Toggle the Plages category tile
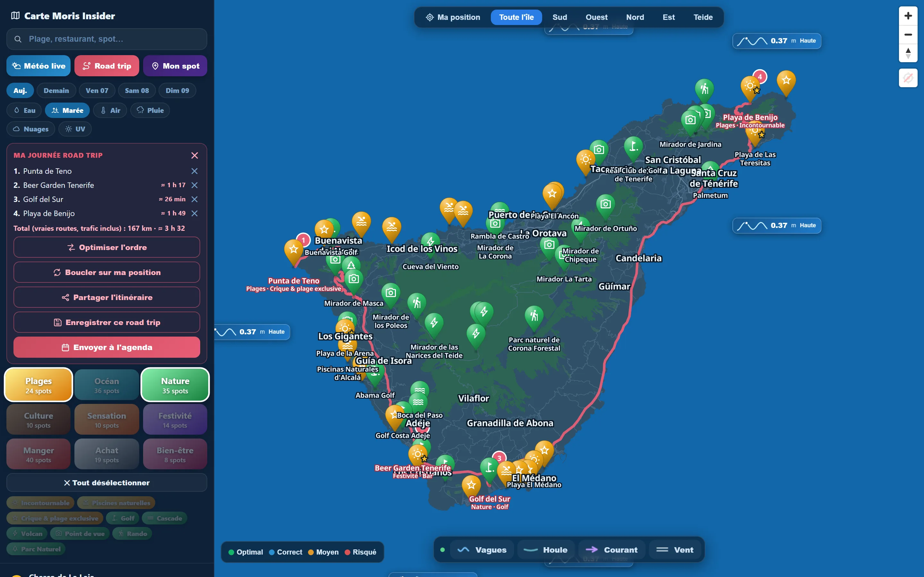924x577 pixels. (x=38, y=385)
